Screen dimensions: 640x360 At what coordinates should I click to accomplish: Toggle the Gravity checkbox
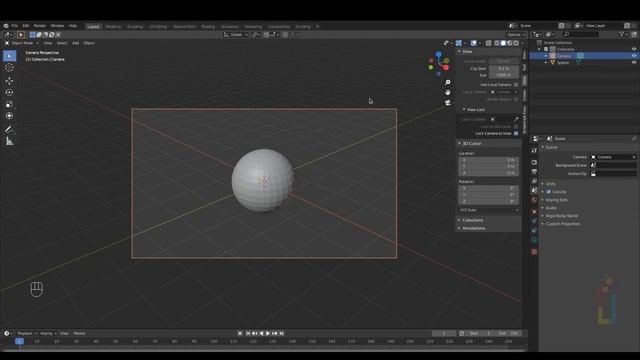coord(549,192)
